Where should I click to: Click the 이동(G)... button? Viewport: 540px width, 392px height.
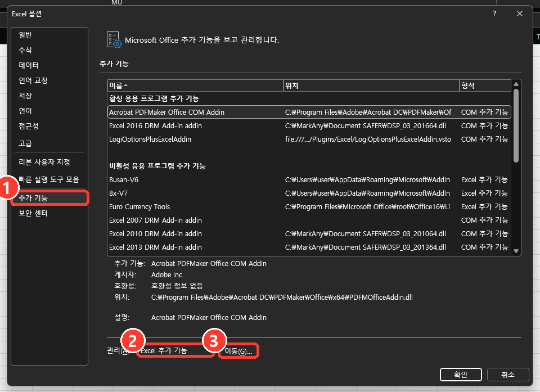(x=238, y=351)
